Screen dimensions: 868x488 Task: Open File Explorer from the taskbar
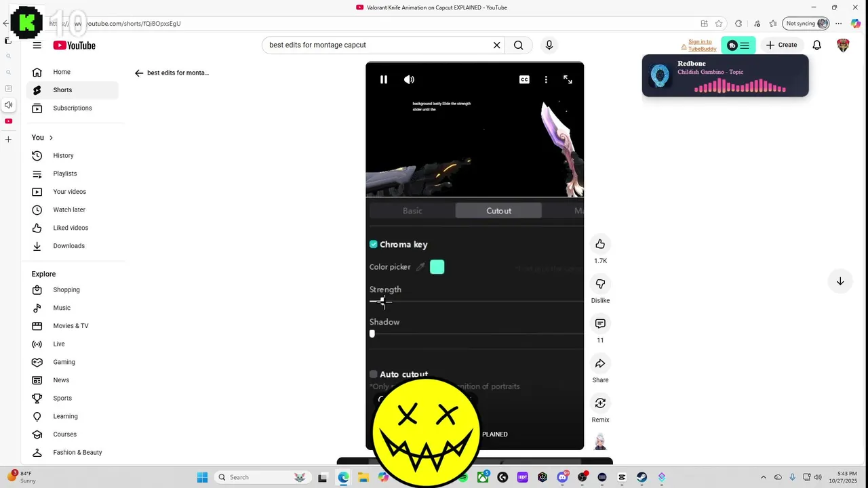(x=363, y=477)
